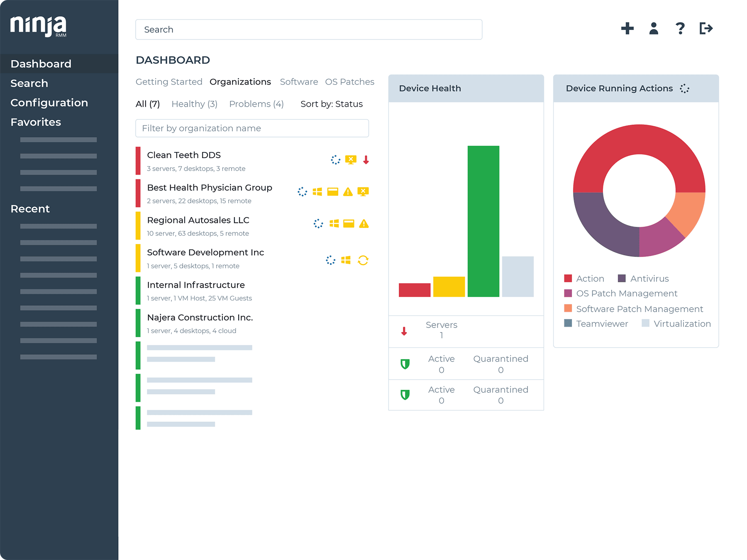The image size is (747, 560).
Task: Click the offline monitor icon for Best Health Physician Group
Action: 363,192
